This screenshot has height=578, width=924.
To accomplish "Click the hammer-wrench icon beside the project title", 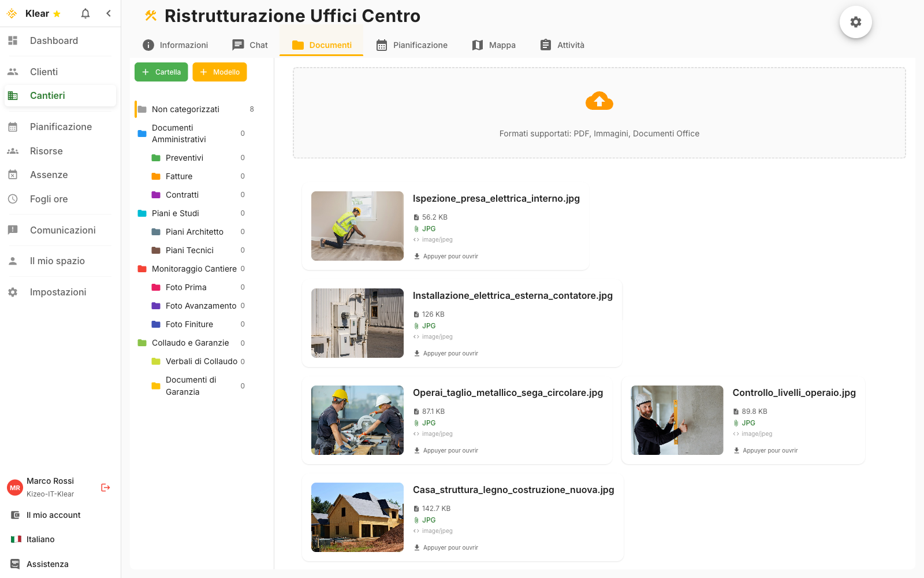I will point(150,16).
